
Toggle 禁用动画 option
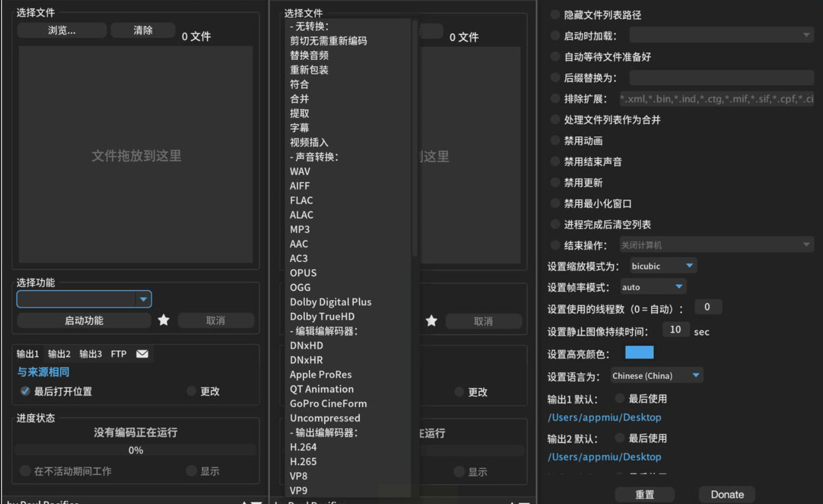tap(555, 140)
